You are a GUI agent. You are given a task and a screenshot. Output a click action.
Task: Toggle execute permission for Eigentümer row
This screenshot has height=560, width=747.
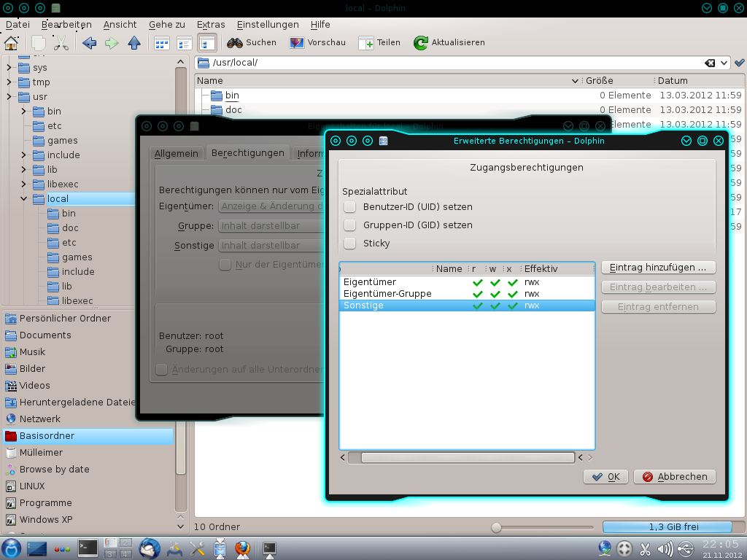coord(513,282)
